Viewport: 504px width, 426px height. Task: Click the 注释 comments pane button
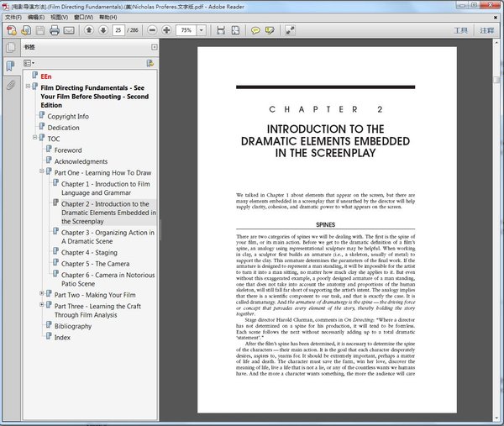click(486, 30)
